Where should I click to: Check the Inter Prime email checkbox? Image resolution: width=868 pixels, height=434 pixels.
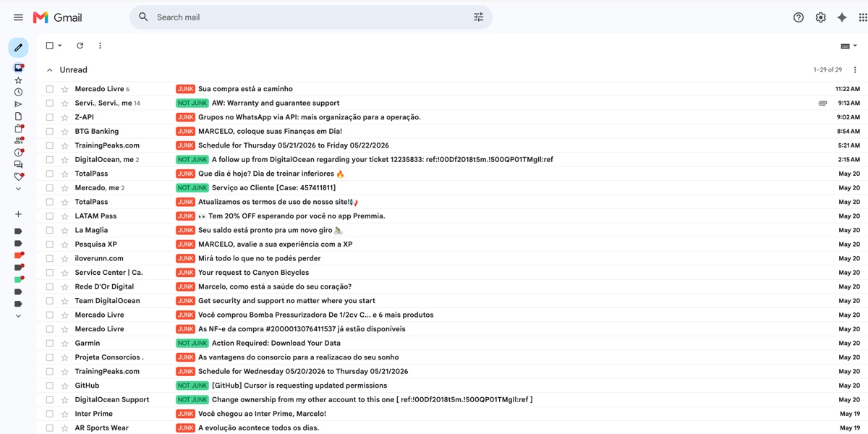50,414
